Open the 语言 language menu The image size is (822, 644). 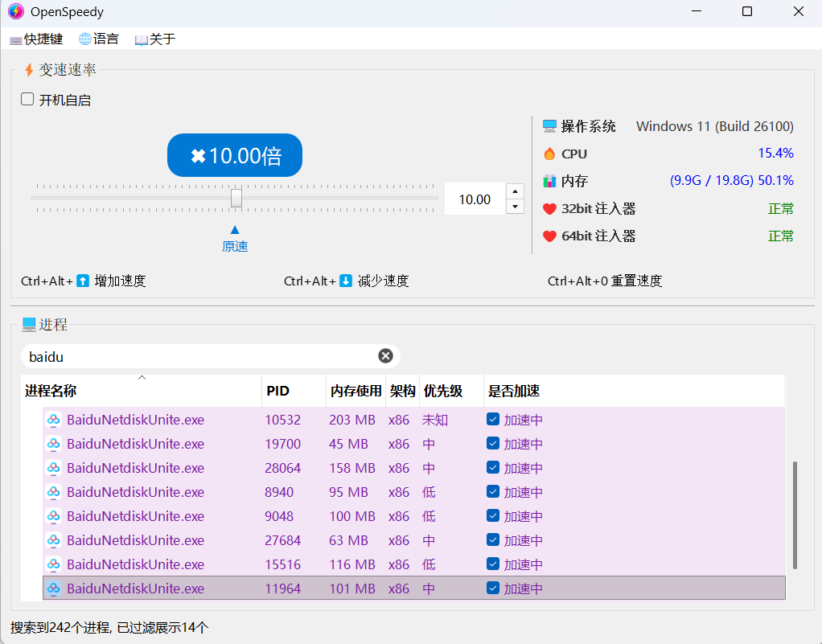(98, 39)
